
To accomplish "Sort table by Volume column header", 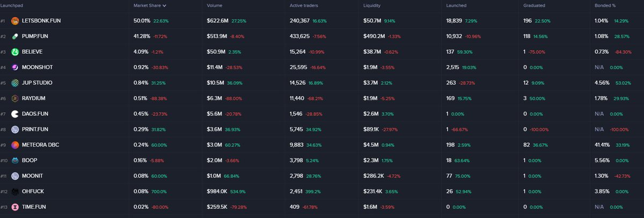I will [x=215, y=6].
